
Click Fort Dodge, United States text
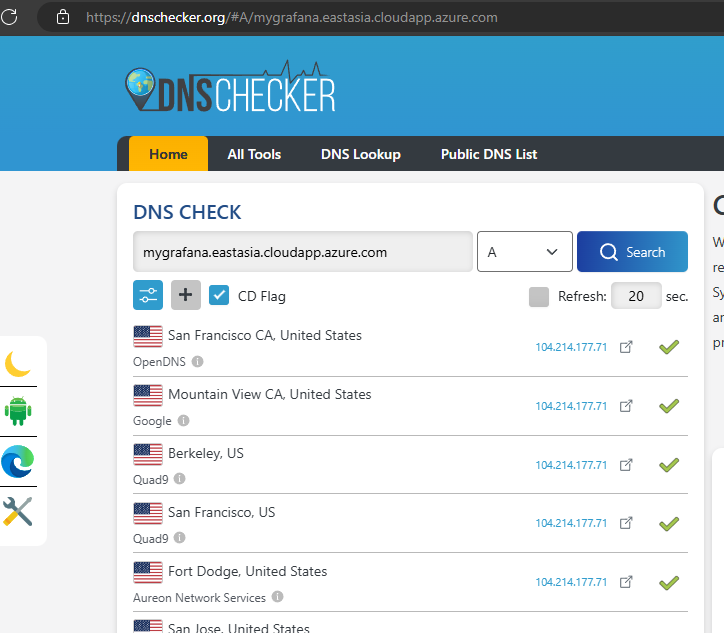(x=247, y=572)
